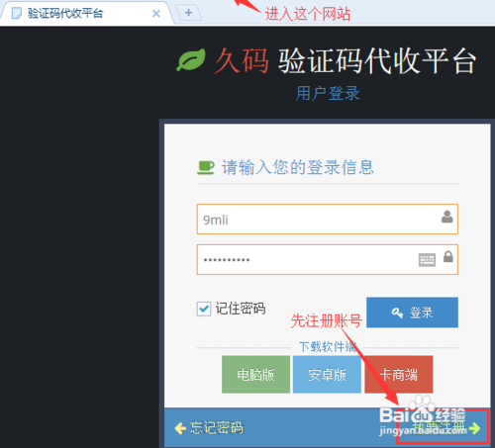Click the page icon on browser tab
Screen dimensions: 495x448
click(x=16, y=14)
